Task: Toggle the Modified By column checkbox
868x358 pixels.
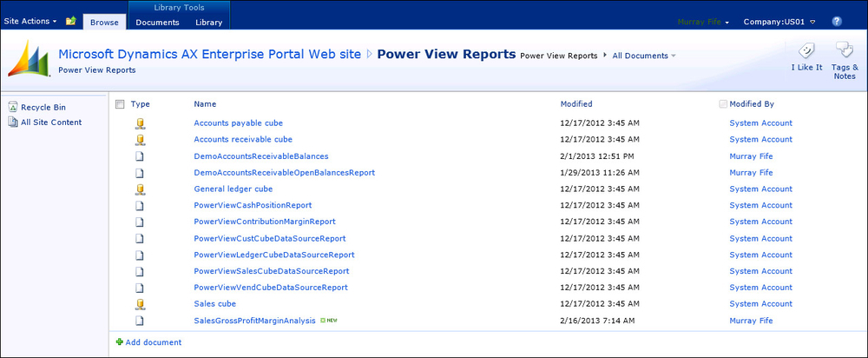Action: click(x=722, y=104)
